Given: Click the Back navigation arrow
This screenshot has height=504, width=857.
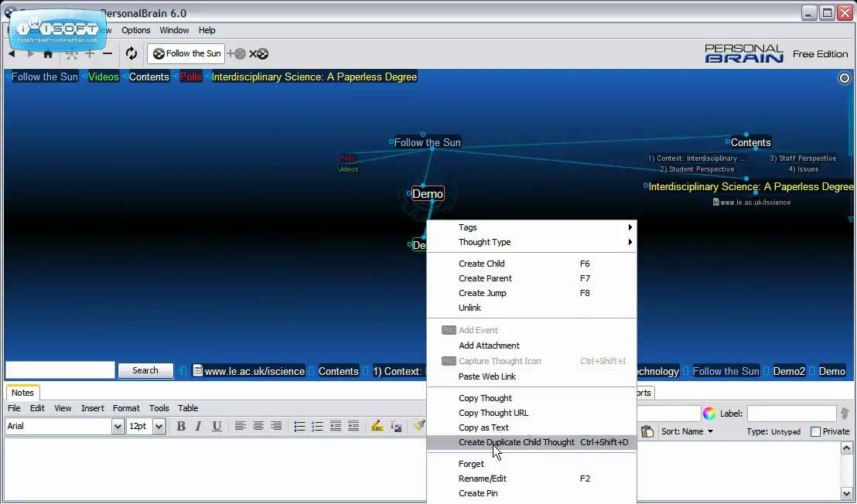Looking at the screenshot, I should (x=12, y=53).
